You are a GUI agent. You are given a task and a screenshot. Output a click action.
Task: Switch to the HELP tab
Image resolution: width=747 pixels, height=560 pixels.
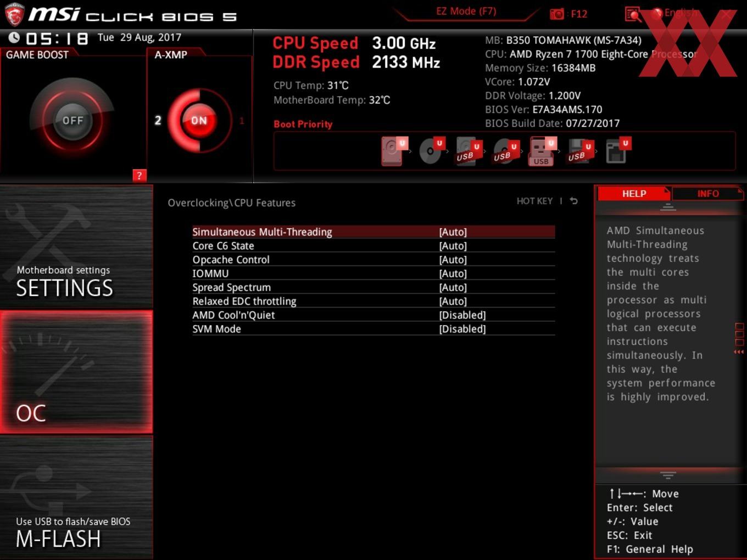click(634, 193)
